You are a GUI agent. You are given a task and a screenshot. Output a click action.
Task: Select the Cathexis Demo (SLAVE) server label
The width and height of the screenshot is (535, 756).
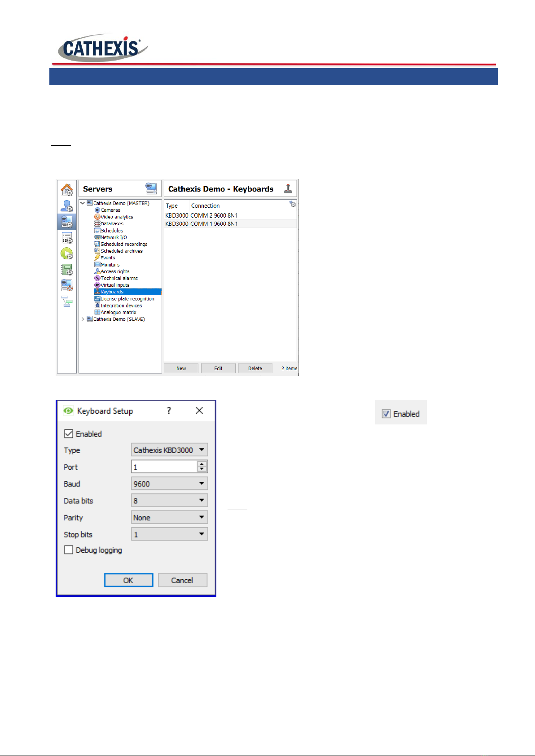(x=119, y=319)
